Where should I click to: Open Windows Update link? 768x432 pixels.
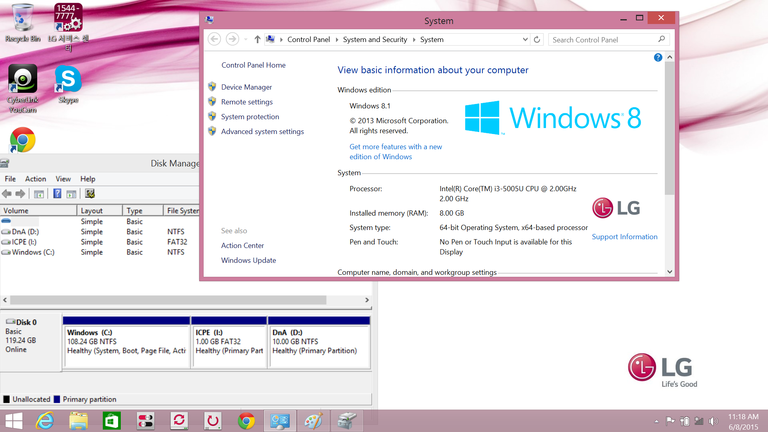pyautogui.click(x=248, y=260)
